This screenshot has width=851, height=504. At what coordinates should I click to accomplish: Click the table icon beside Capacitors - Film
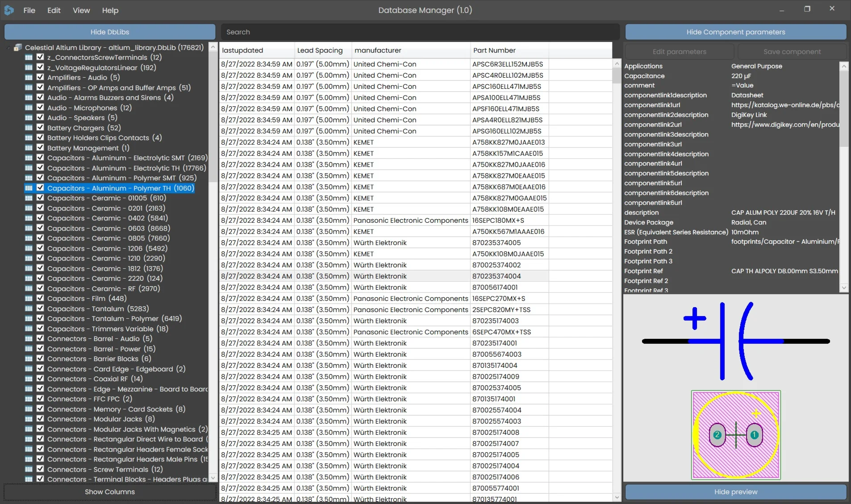(29, 299)
